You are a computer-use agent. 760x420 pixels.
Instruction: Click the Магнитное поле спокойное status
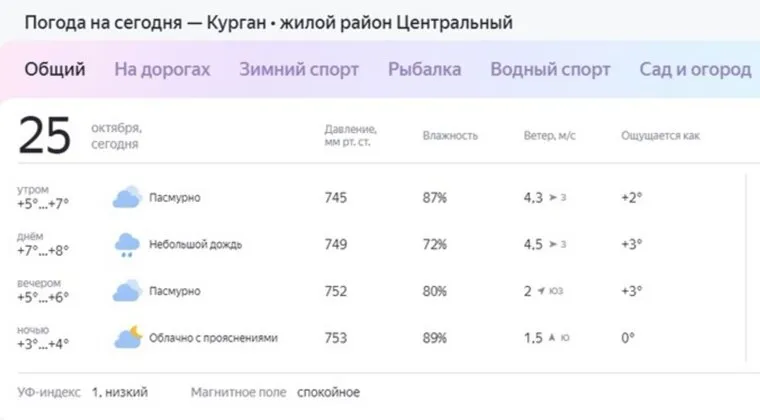[327, 392]
